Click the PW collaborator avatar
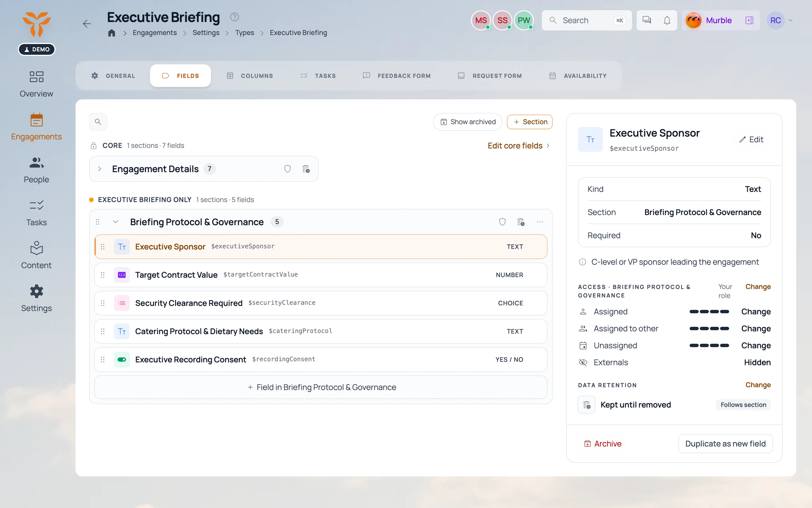 coord(524,20)
